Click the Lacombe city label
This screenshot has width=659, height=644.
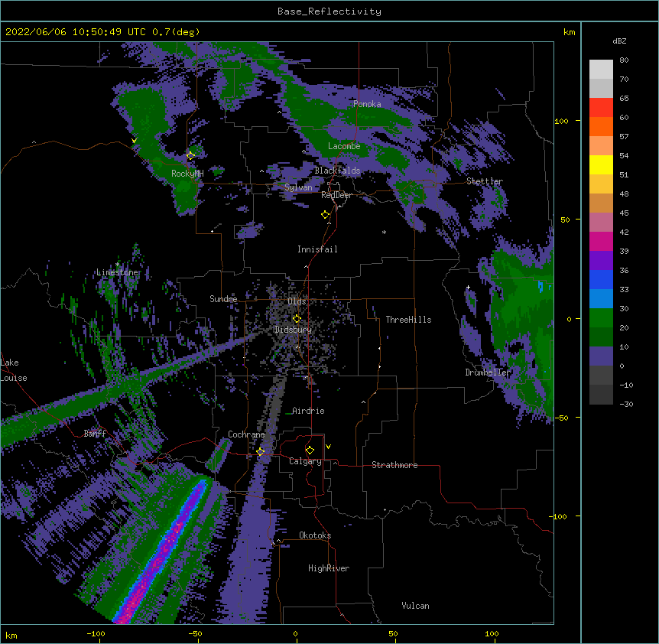pos(344,146)
